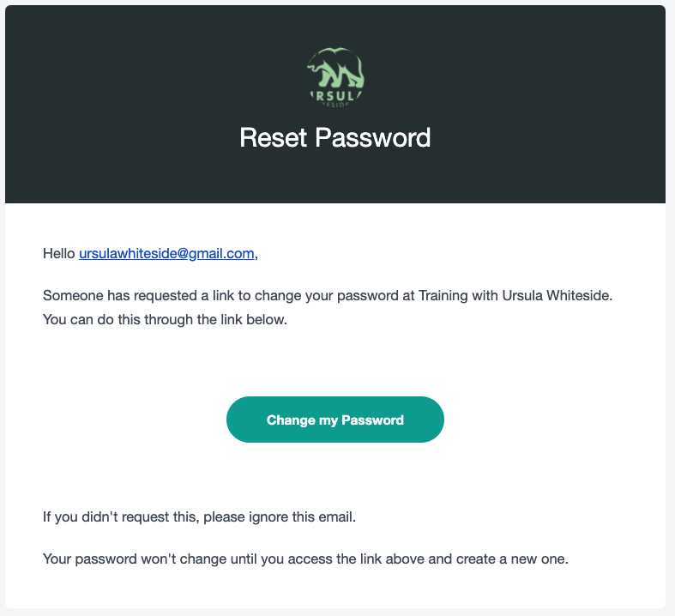The image size is (675, 616).
Task: Click the green bear logo
Action: [x=335, y=77]
